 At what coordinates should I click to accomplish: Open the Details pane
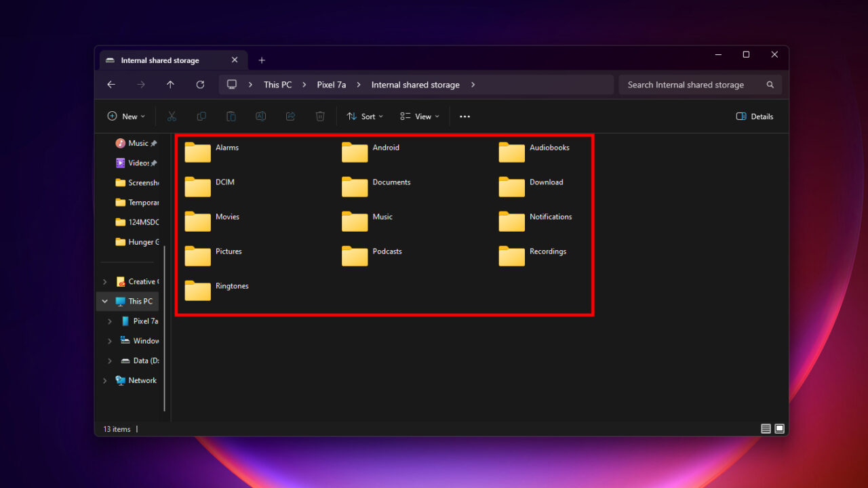click(x=754, y=116)
